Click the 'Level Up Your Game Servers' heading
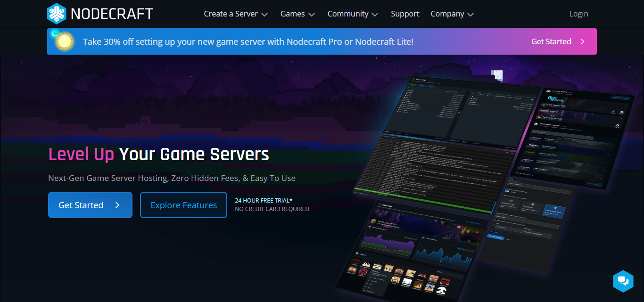The image size is (644, 302). click(159, 154)
